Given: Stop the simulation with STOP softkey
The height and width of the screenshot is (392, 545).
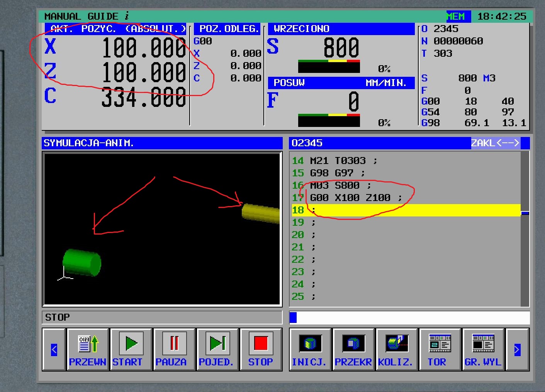Looking at the screenshot, I should point(261,350).
